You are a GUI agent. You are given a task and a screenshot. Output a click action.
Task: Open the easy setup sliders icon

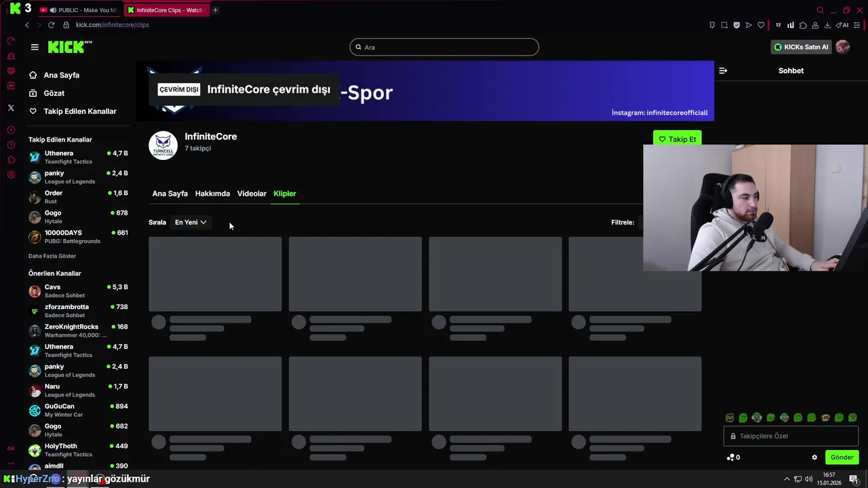pyautogui.click(x=857, y=25)
